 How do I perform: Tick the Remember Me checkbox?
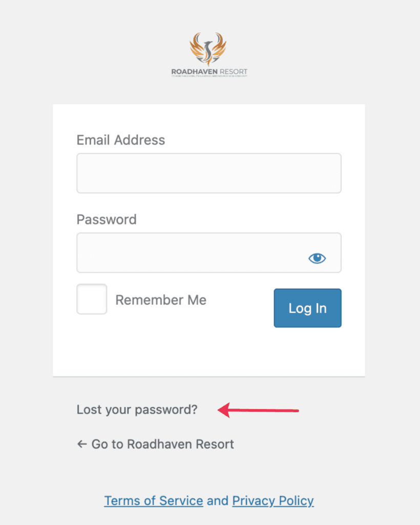pyautogui.click(x=92, y=299)
